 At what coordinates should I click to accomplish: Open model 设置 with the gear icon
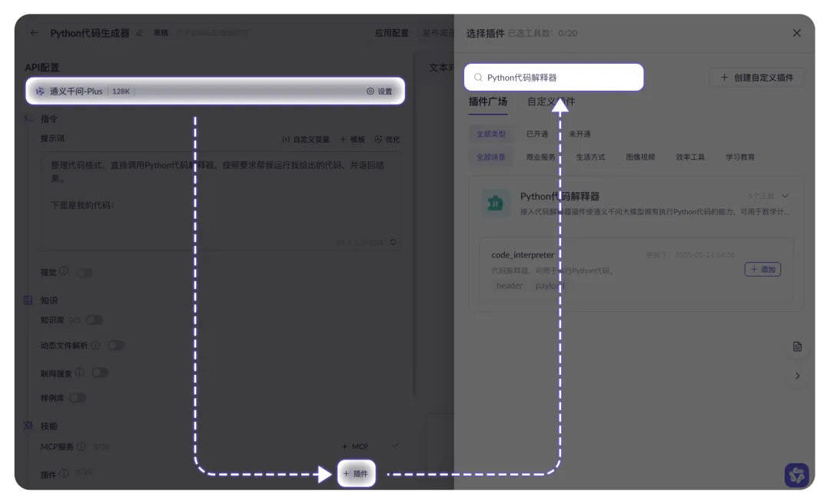click(x=380, y=91)
